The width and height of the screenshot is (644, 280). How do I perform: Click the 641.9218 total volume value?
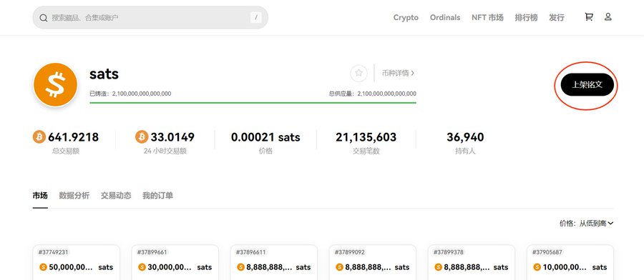coord(73,137)
